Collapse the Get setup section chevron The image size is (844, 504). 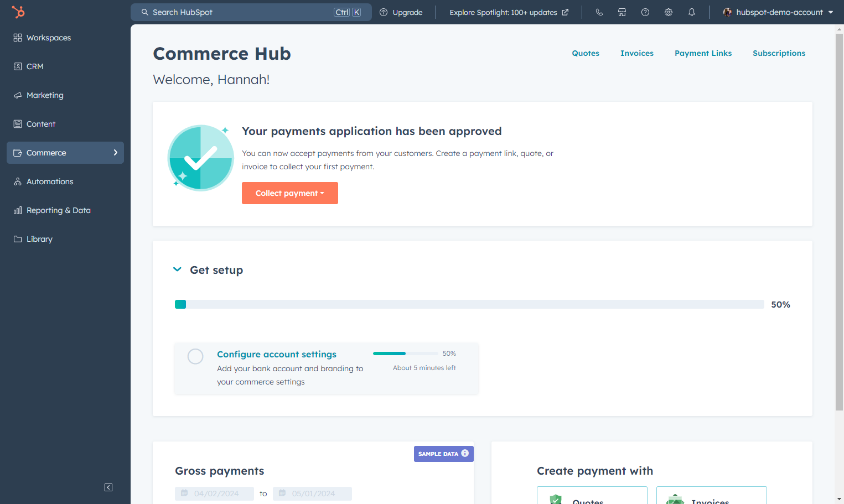(177, 269)
